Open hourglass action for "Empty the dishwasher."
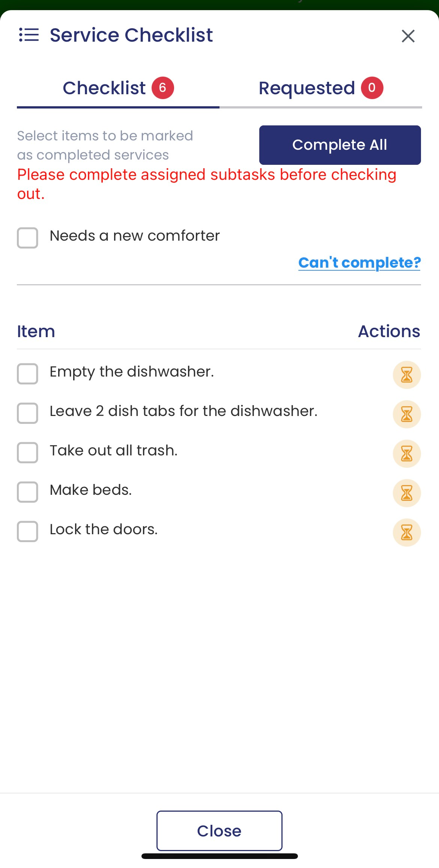 pos(406,375)
